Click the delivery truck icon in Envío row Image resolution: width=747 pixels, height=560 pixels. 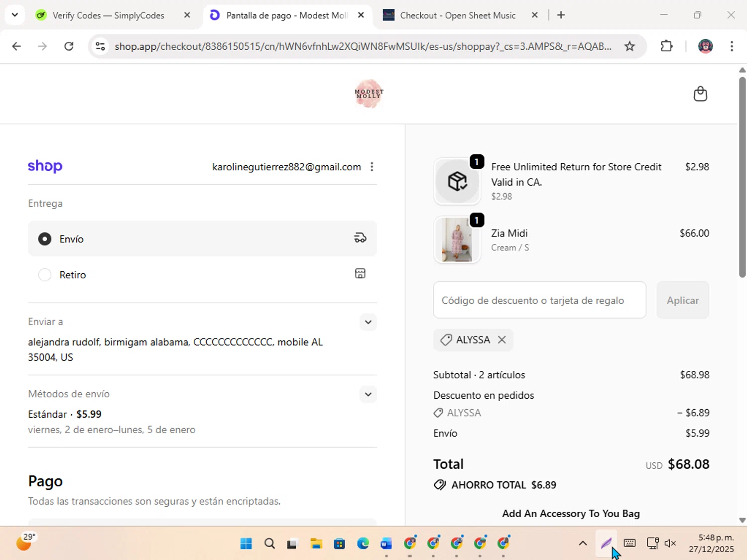click(x=360, y=238)
